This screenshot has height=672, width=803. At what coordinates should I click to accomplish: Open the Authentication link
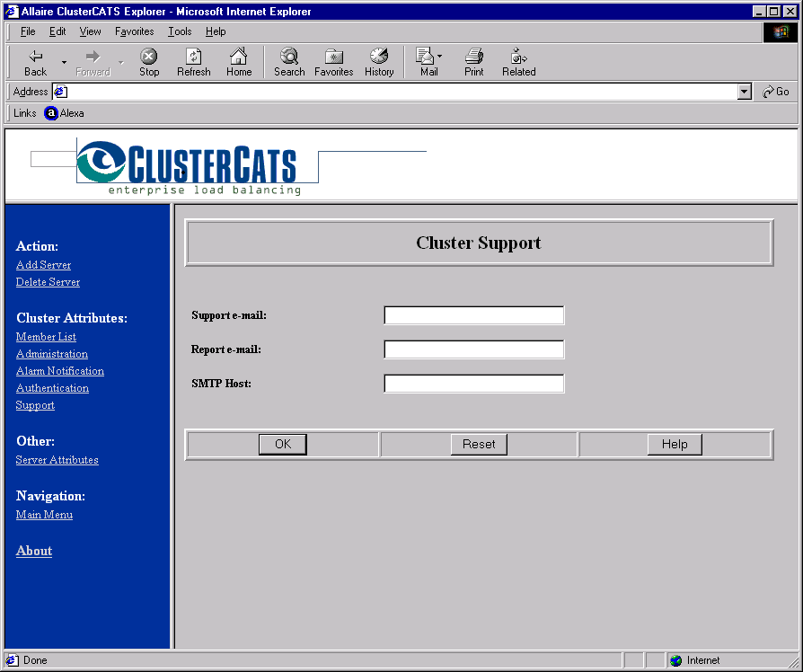coord(52,388)
